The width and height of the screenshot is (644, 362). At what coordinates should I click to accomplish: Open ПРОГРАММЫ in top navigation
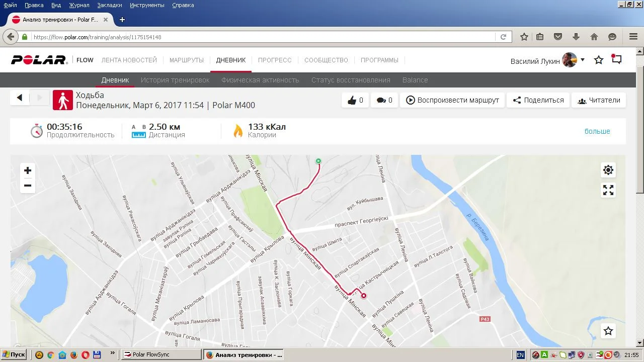tap(379, 60)
